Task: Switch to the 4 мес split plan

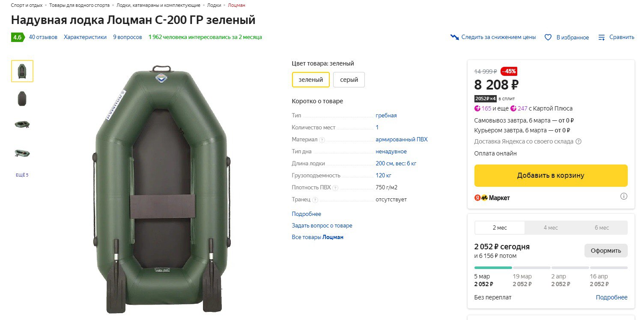Action: pyautogui.click(x=551, y=227)
